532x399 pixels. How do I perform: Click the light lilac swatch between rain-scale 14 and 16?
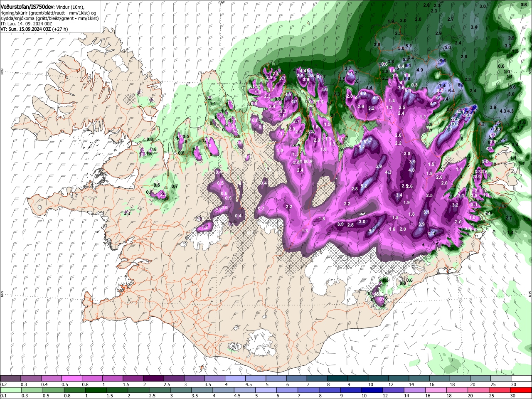pos(414,390)
